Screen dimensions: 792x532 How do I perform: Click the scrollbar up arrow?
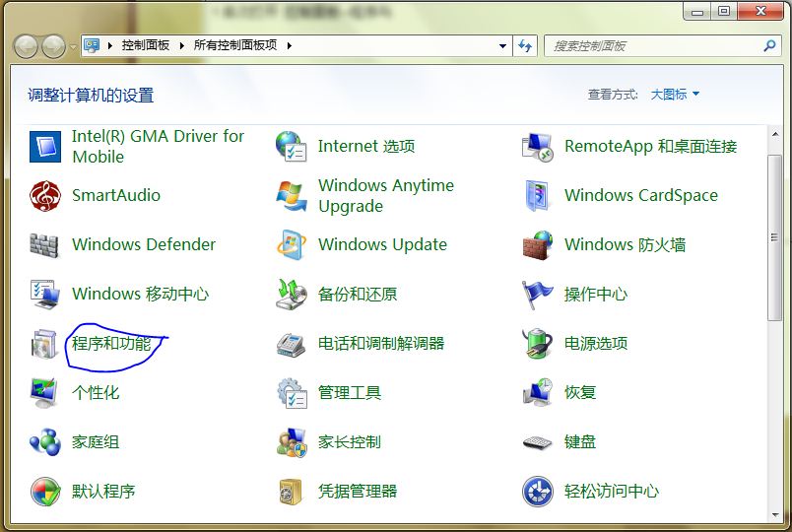point(775,134)
